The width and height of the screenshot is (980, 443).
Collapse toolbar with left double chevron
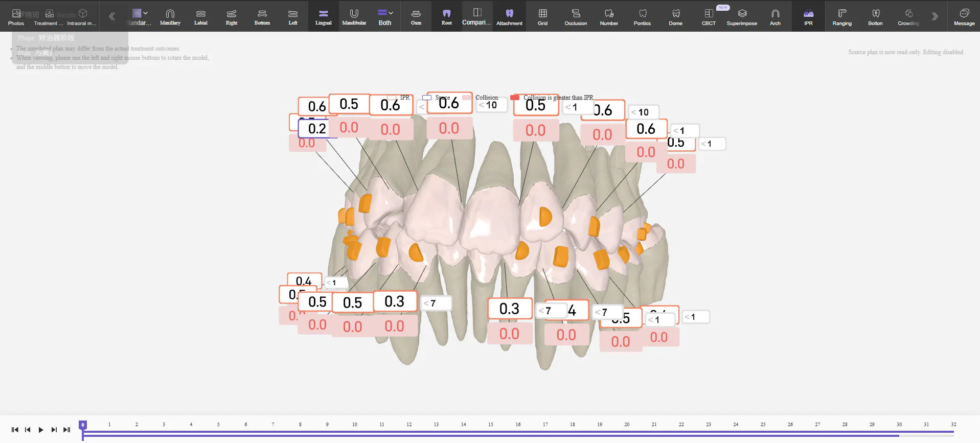(112, 16)
